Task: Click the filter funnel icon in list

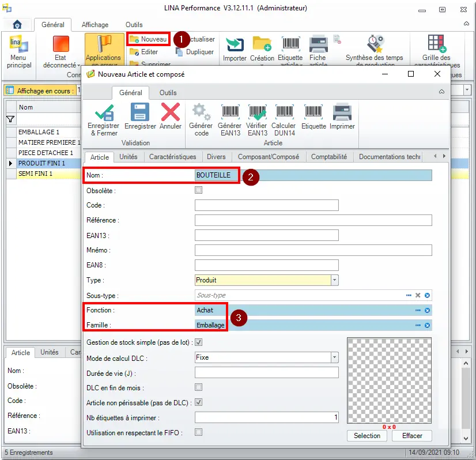Action: coord(10,119)
